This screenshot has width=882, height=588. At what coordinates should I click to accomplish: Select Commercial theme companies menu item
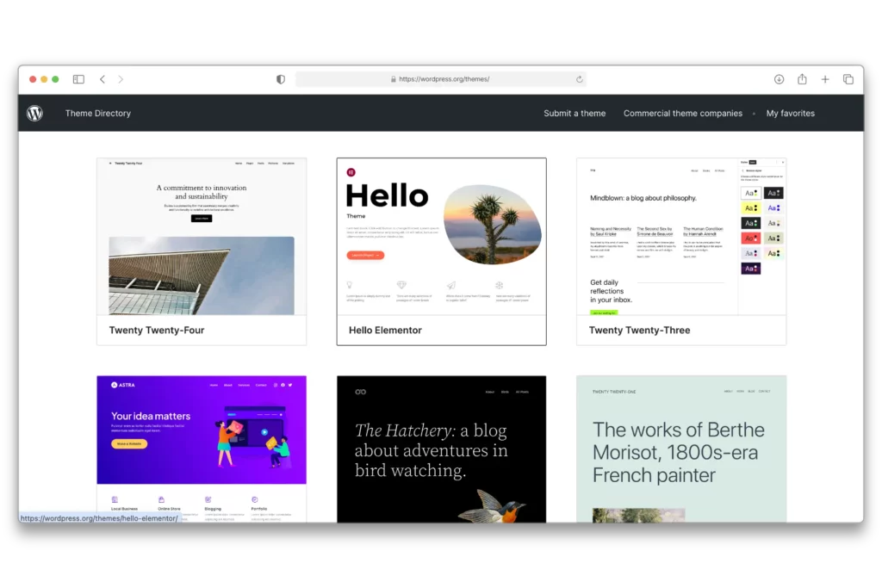click(x=682, y=114)
